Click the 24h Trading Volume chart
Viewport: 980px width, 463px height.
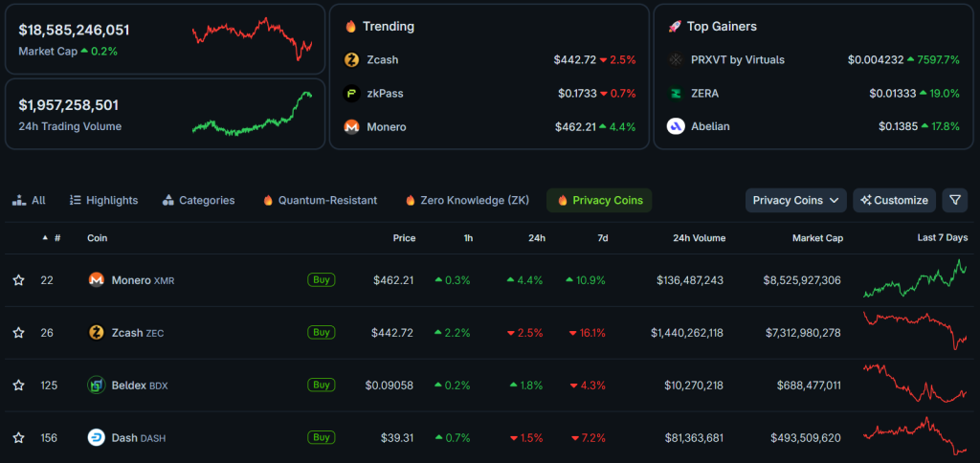[253, 114]
